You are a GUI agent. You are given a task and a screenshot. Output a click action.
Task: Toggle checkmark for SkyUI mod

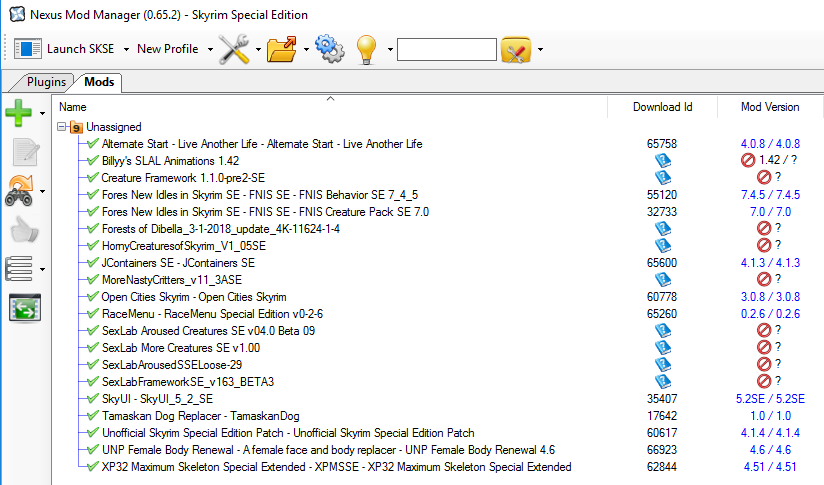point(93,398)
